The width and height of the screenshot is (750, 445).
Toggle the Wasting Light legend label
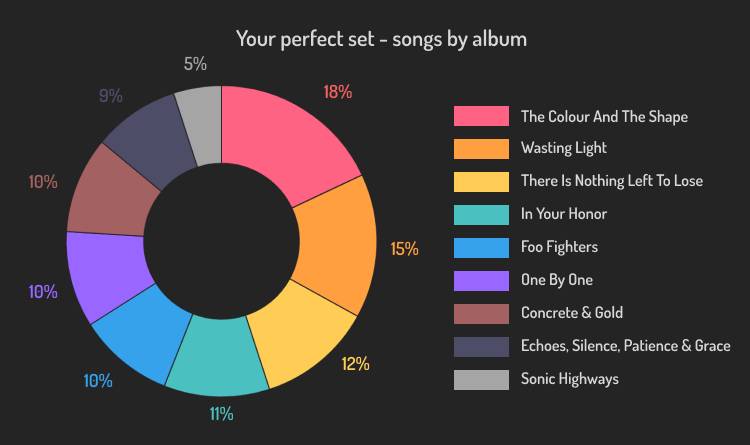pyautogui.click(x=564, y=148)
